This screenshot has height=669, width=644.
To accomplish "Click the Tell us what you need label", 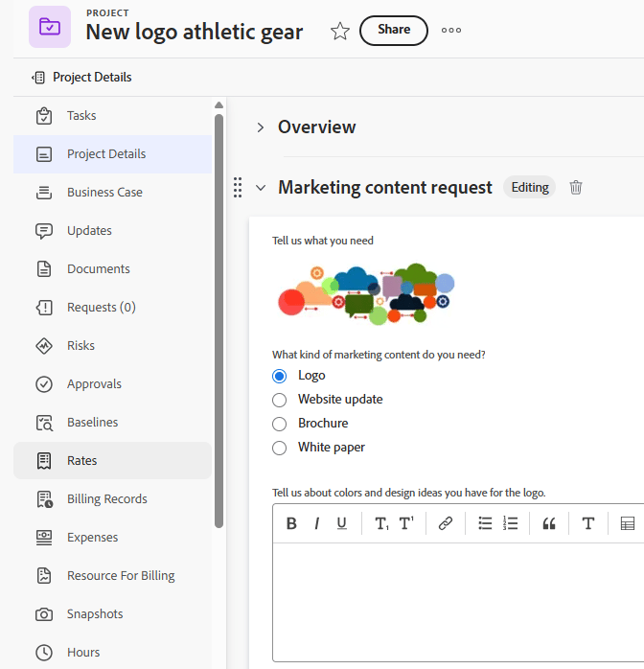I will [x=323, y=241].
